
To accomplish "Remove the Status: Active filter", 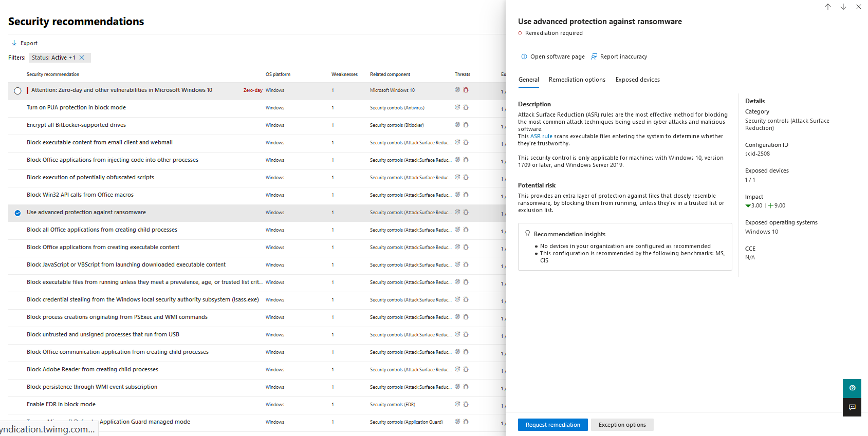I will pos(82,58).
